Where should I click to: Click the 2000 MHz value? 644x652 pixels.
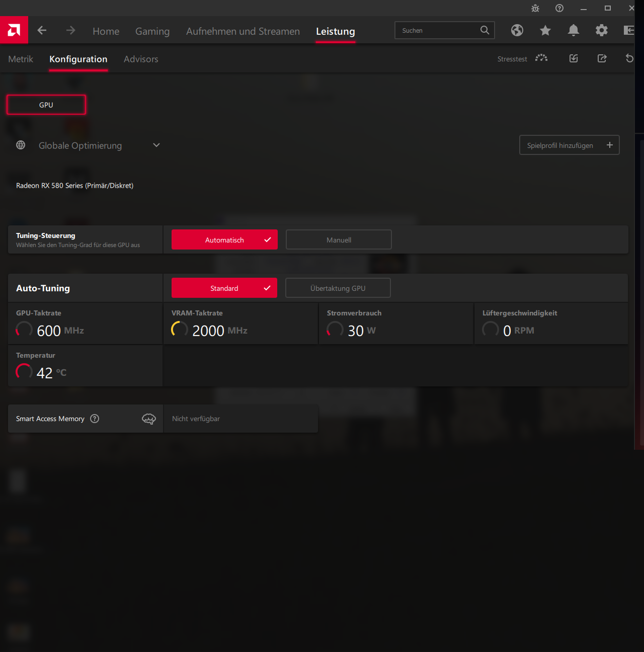220,331
